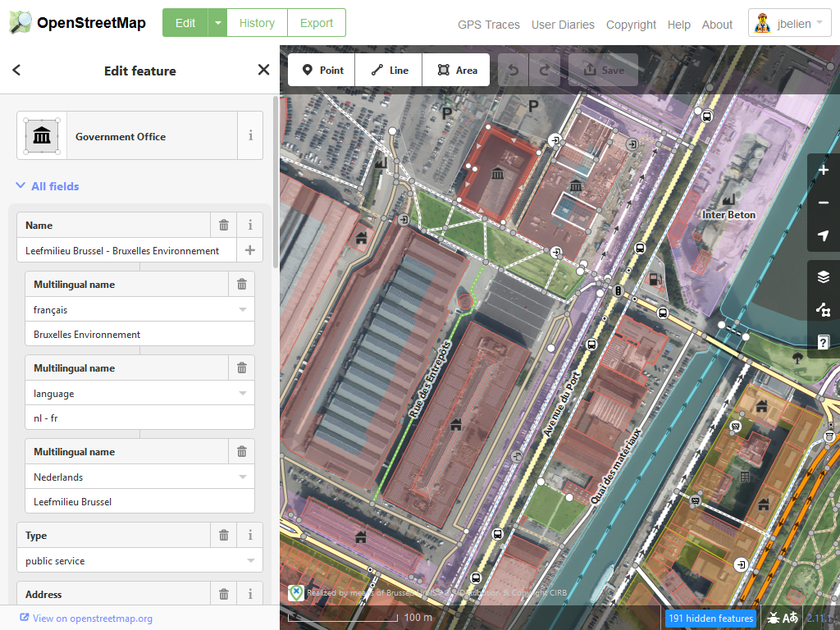The width and height of the screenshot is (840, 630).
Task: Remove the français multilingual name entry
Action: click(241, 285)
